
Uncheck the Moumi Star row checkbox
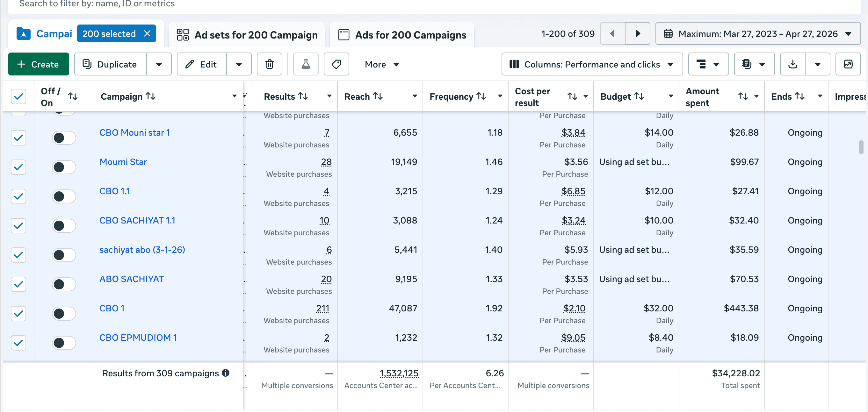tap(18, 167)
